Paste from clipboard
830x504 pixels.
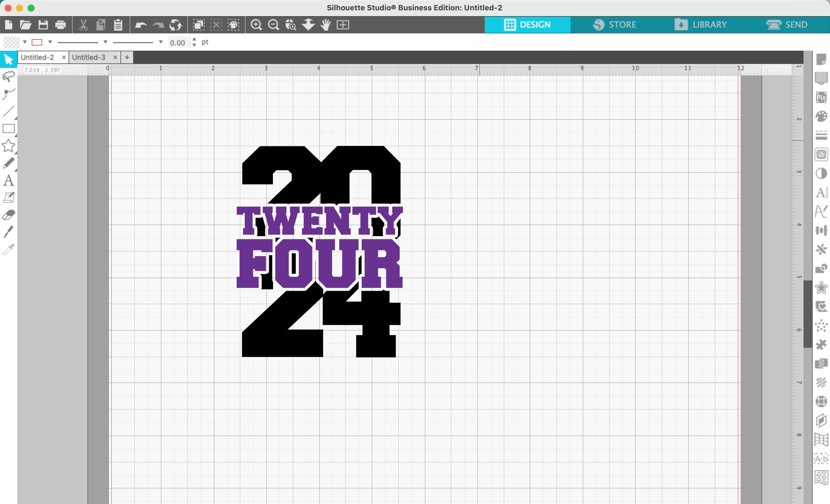click(118, 24)
